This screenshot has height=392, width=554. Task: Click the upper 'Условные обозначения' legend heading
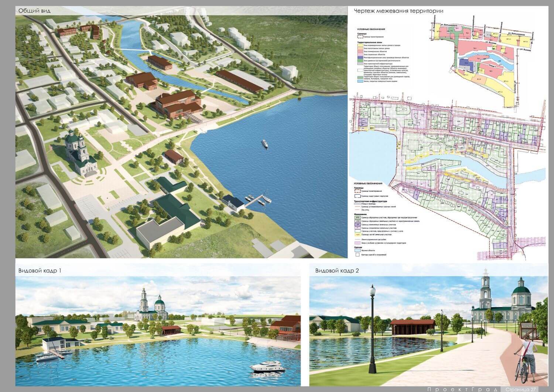[371, 29]
